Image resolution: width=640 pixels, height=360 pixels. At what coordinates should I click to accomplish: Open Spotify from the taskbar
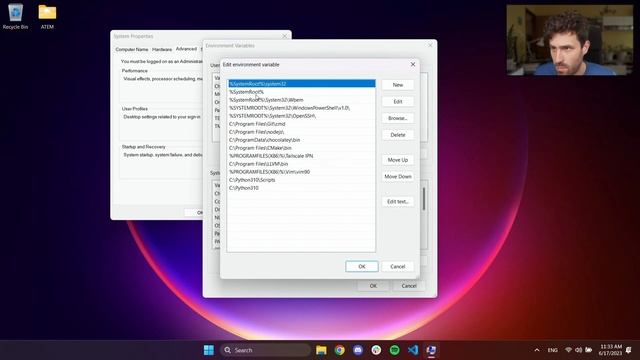pyautogui.click(x=395, y=350)
